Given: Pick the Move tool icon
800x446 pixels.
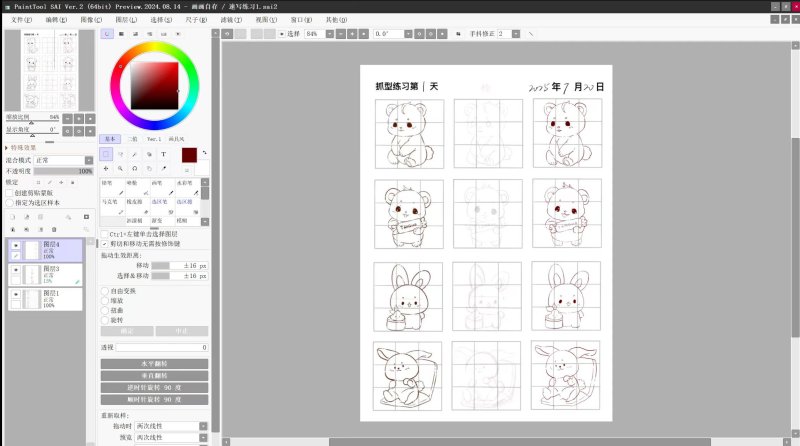Looking at the screenshot, I should pos(107,169).
